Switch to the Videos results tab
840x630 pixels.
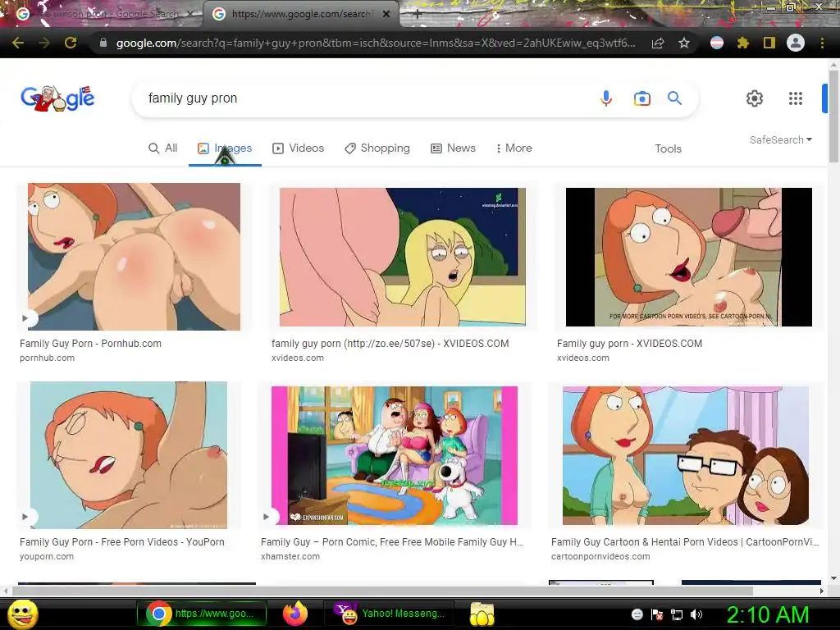[299, 148]
